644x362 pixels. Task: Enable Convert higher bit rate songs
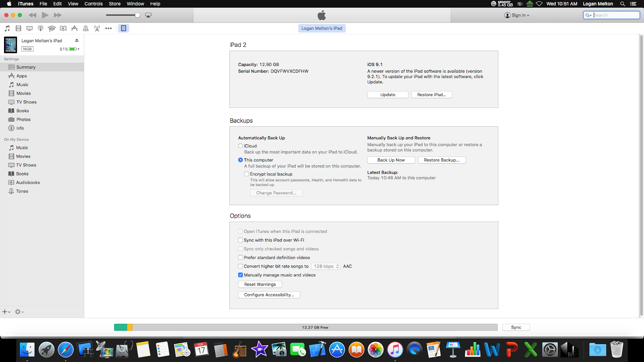pyautogui.click(x=241, y=266)
